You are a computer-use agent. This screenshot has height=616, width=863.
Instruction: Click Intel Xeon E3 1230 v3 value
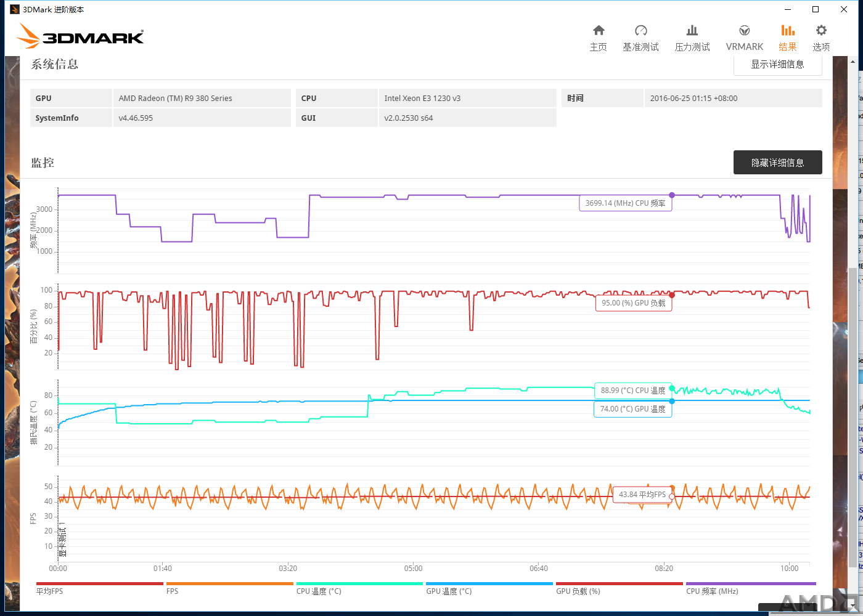423,99
